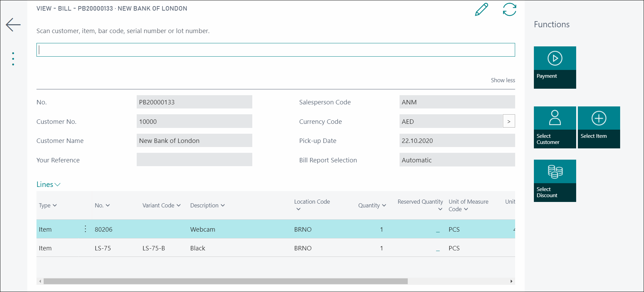This screenshot has width=644, height=292.
Task: Click Type cell of the 80206 row
Action: click(x=45, y=229)
